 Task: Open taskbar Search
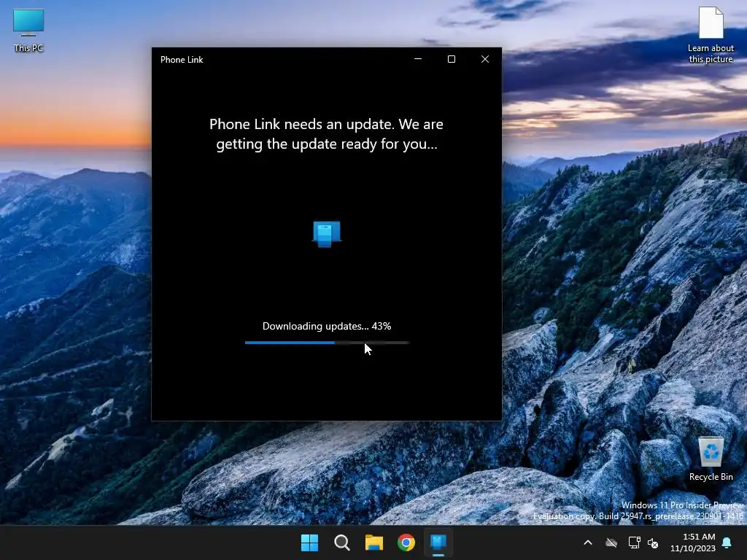pos(342,542)
